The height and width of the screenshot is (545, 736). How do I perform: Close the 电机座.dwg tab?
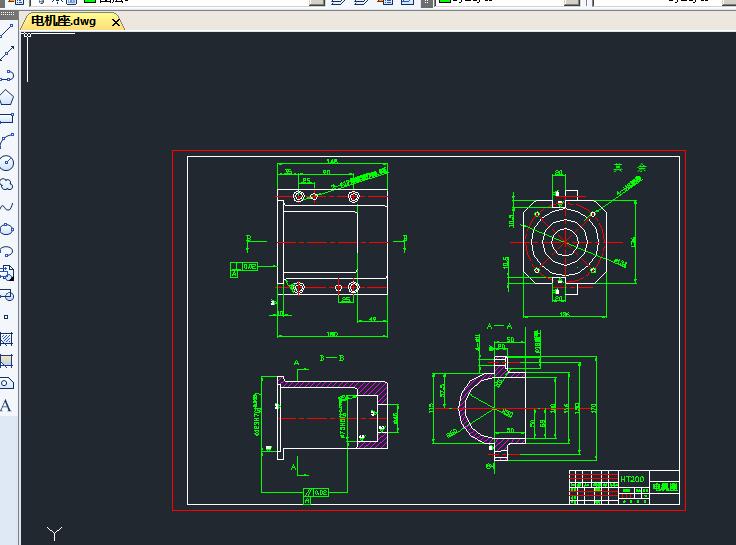pyautogui.click(x=115, y=22)
